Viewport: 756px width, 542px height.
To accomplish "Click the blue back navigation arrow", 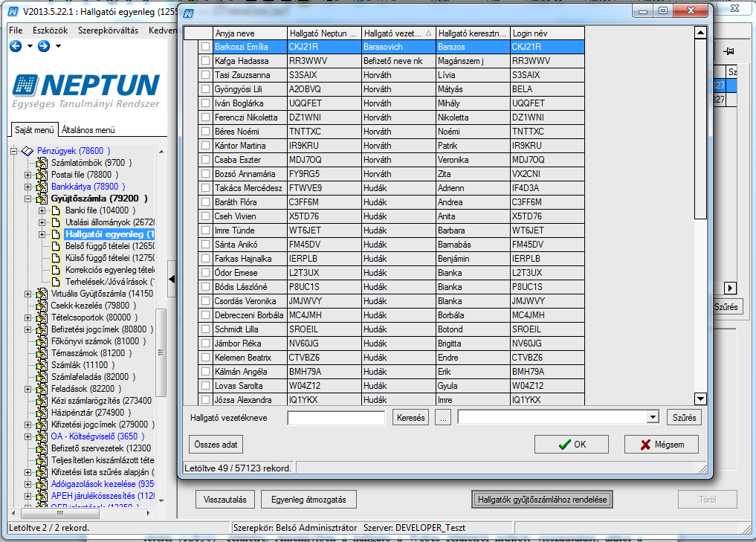I will click(16, 46).
